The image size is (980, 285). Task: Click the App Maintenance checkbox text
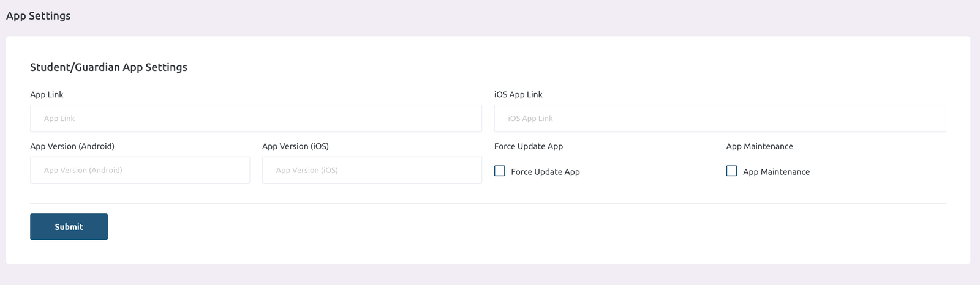pos(776,172)
